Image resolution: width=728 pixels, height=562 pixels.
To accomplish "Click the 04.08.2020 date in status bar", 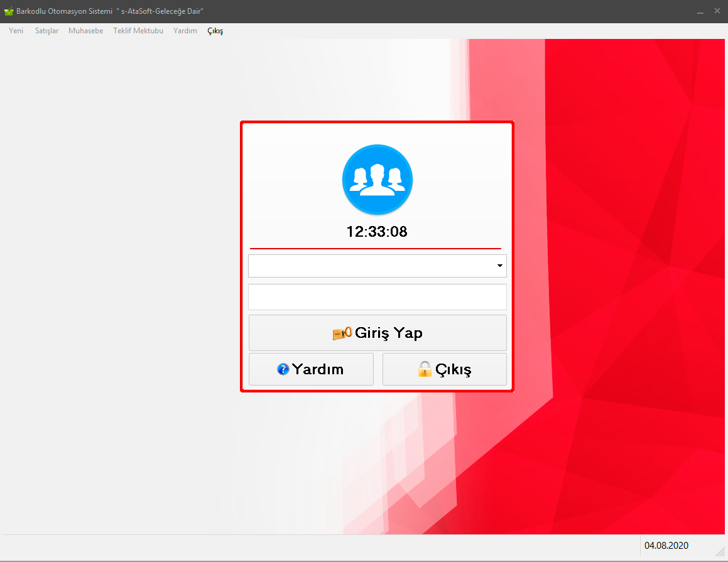I will (x=666, y=546).
